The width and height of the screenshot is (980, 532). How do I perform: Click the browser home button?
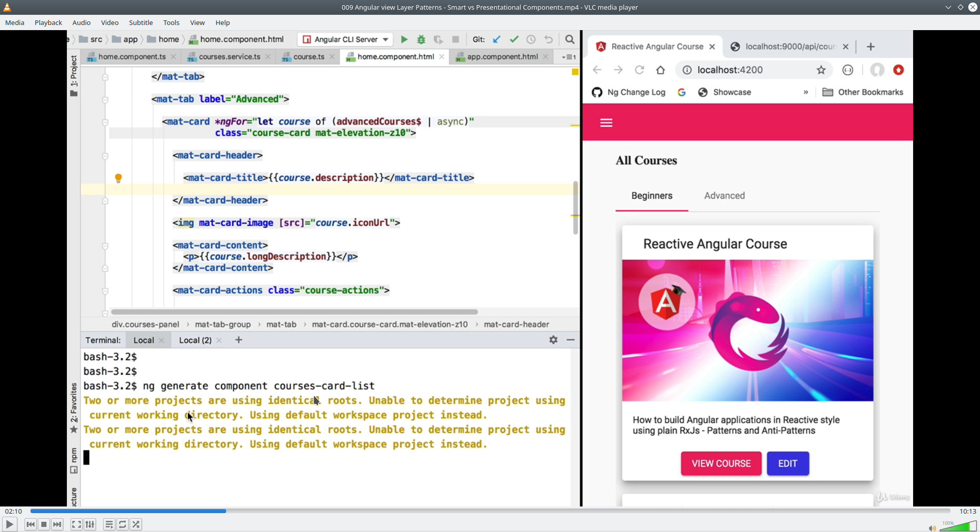(660, 70)
